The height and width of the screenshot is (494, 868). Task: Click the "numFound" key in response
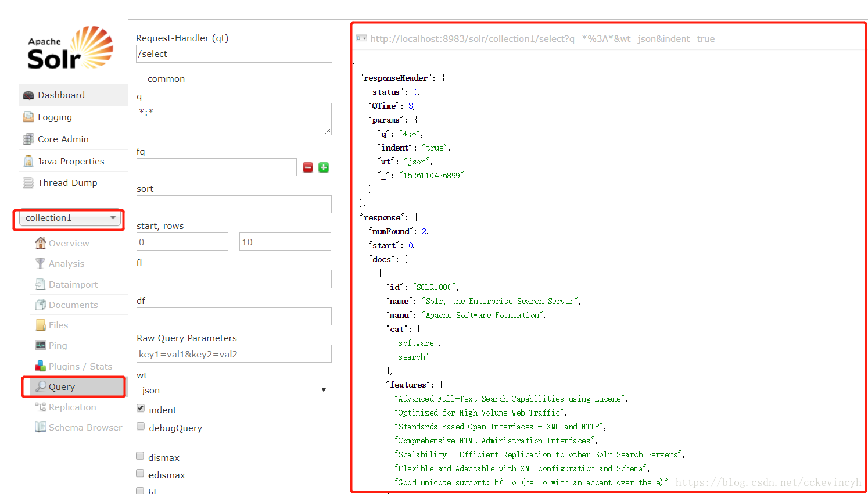[x=391, y=231]
